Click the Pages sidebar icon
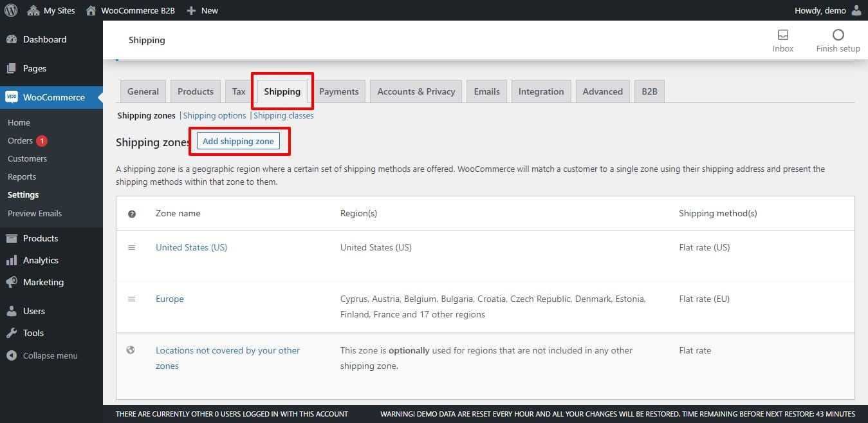868x423 pixels. (12, 68)
